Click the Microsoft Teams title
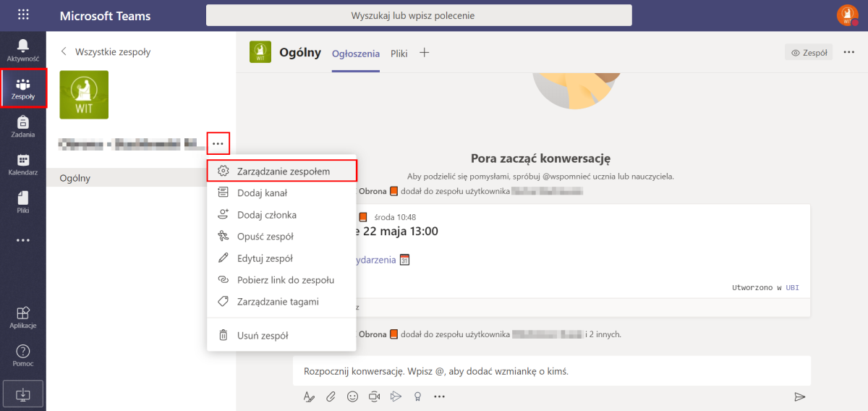 pyautogui.click(x=106, y=16)
